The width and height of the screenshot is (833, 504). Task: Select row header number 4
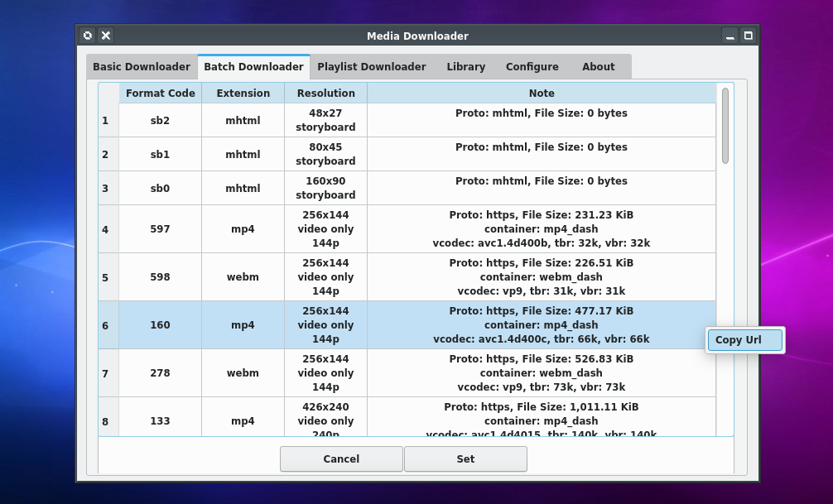pyautogui.click(x=108, y=229)
